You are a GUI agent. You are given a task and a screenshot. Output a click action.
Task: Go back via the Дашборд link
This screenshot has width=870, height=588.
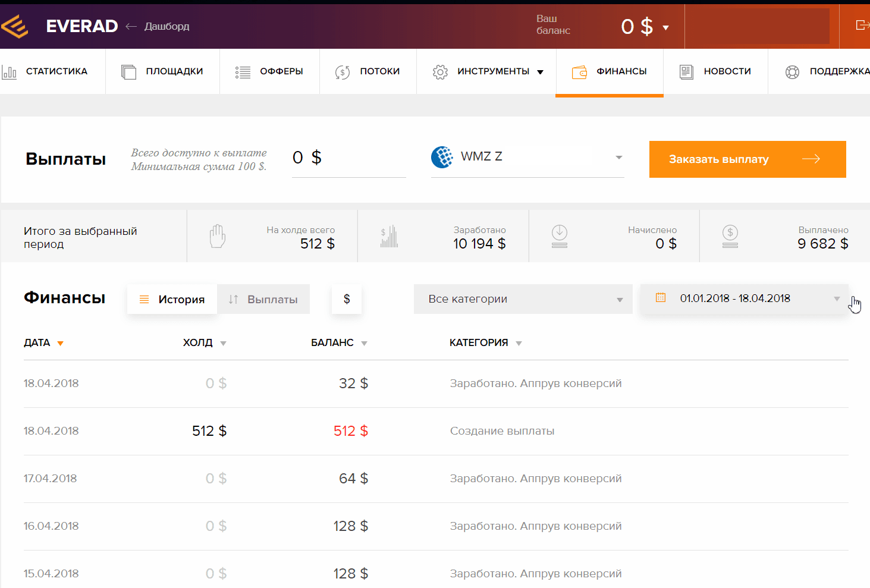(167, 26)
